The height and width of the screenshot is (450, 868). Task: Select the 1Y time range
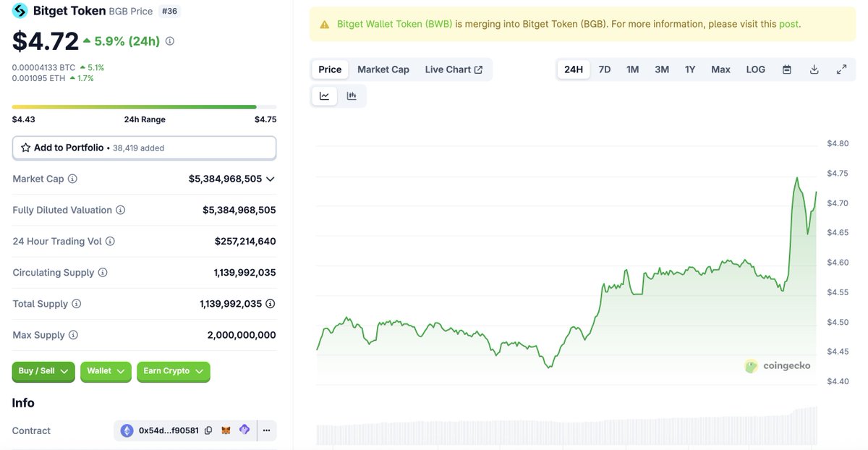pos(690,69)
